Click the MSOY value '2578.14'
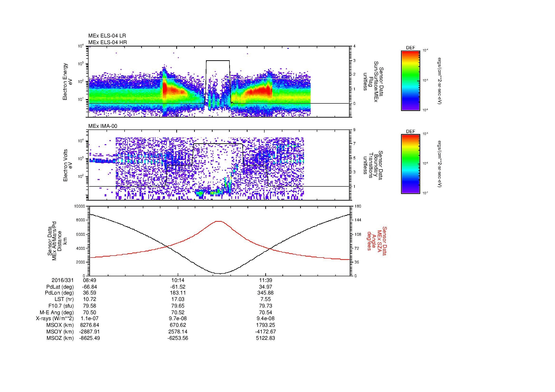Screen dimensions: 555x392 (x=178, y=332)
